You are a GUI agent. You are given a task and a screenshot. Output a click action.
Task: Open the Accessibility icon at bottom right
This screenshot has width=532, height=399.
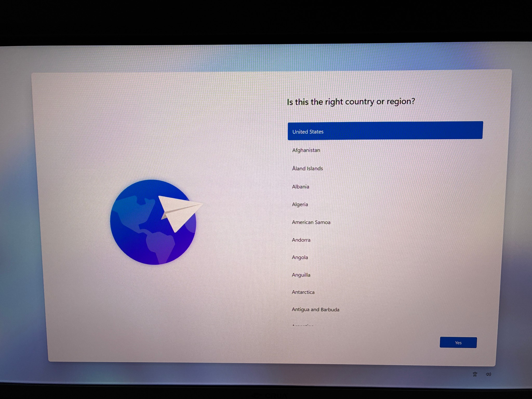[475, 374]
